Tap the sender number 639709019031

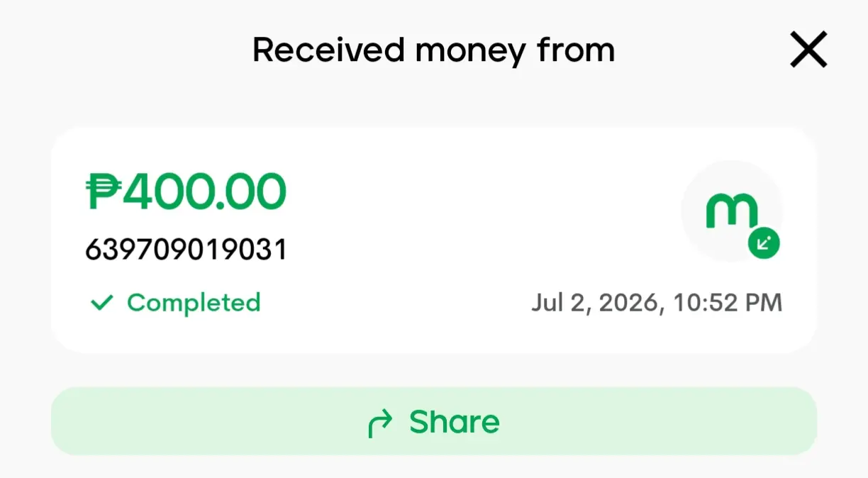(x=186, y=250)
